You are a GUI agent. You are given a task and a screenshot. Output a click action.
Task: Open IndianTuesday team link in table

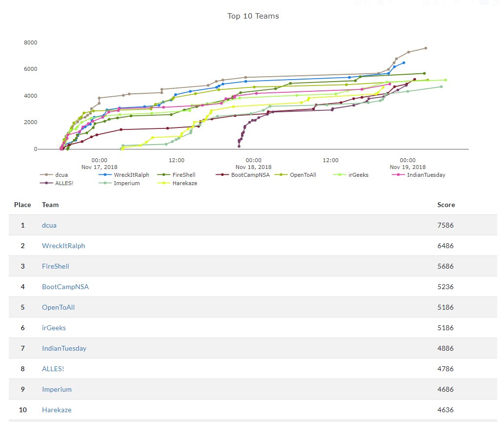coord(64,348)
